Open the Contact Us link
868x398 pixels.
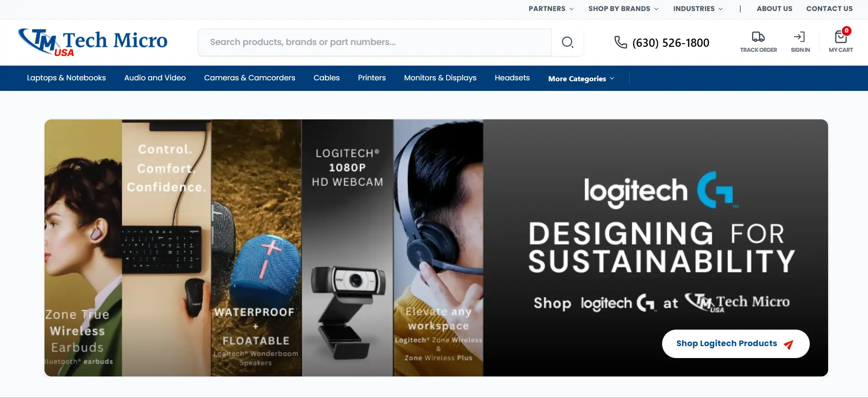[829, 9]
